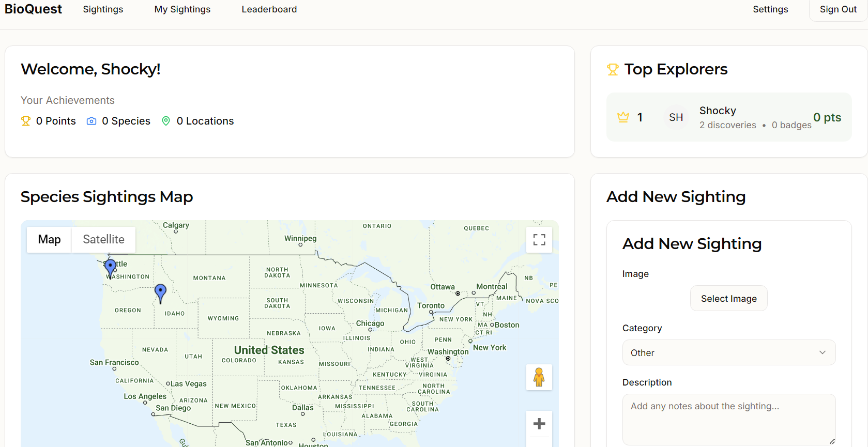This screenshot has width=868, height=447.
Task: Select the Street View pegman icon
Action: (x=539, y=377)
